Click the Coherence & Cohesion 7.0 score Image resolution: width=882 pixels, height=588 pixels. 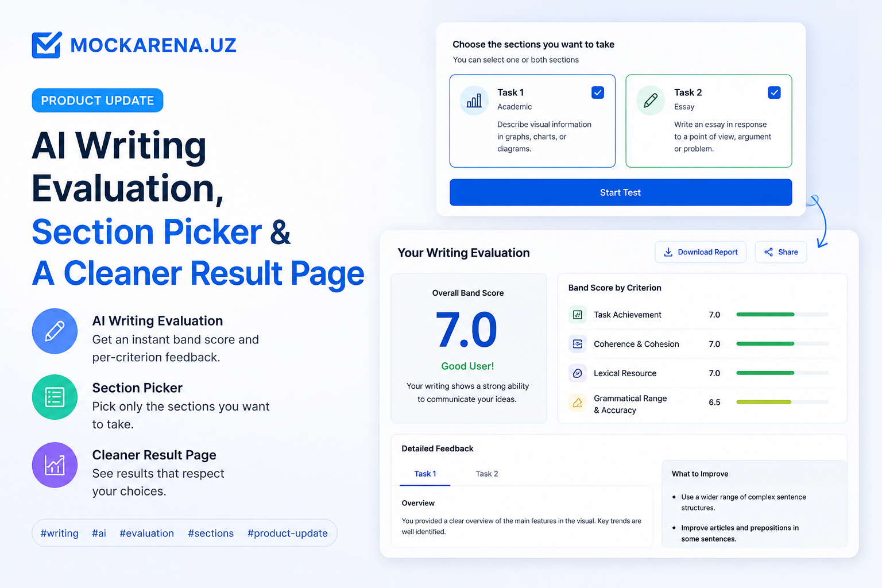pyautogui.click(x=714, y=344)
